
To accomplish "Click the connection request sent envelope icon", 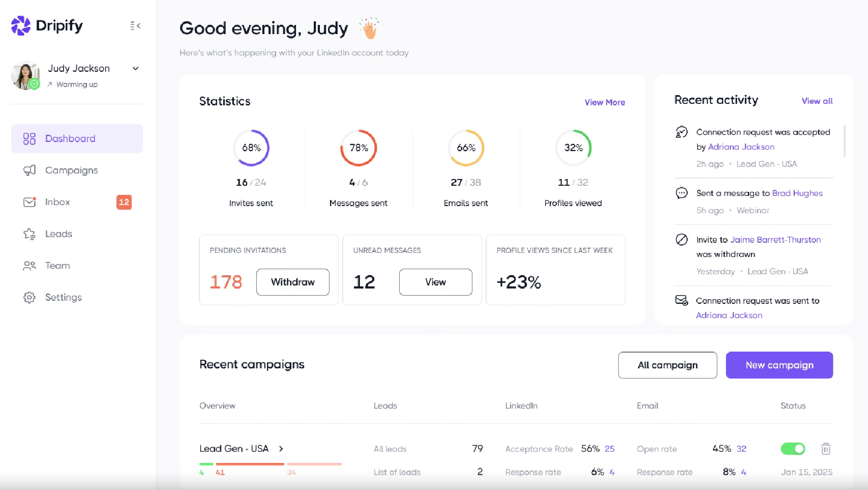I will coord(681,300).
